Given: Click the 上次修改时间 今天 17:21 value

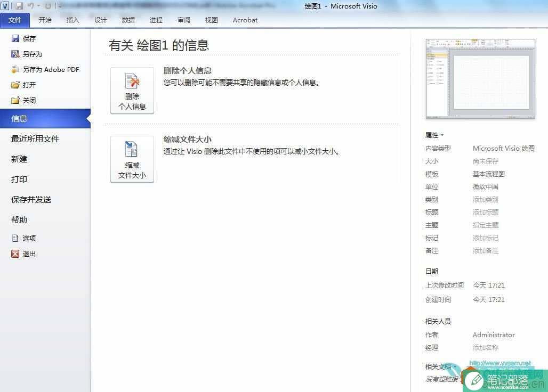Looking at the screenshot, I should [x=489, y=285].
